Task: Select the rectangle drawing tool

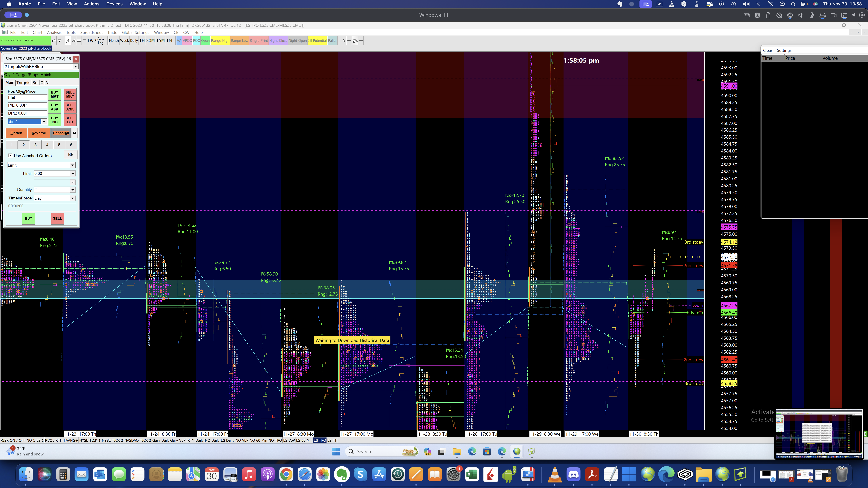Action: (x=85, y=41)
